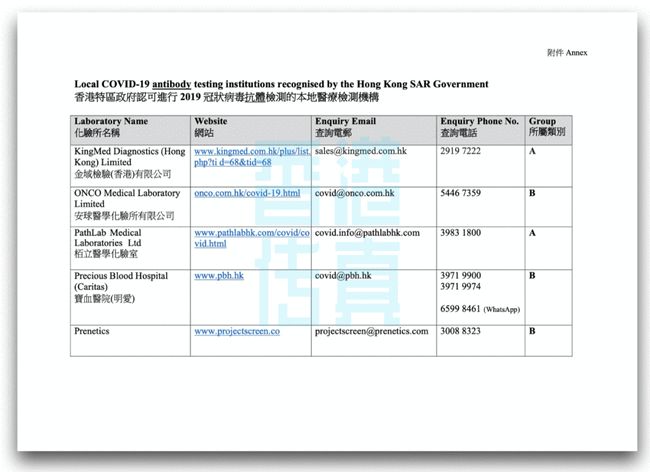Select phone number 3971 9974
Image resolution: width=650 pixels, height=472 pixels.
[460, 286]
